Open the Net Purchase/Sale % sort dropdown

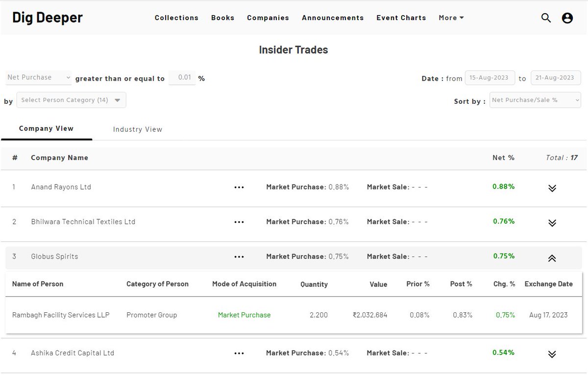pyautogui.click(x=535, y=100)
